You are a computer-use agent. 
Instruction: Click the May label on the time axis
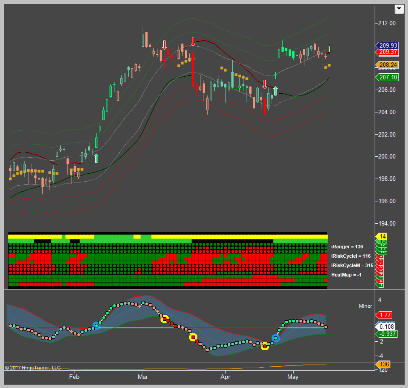coord(293,377)
